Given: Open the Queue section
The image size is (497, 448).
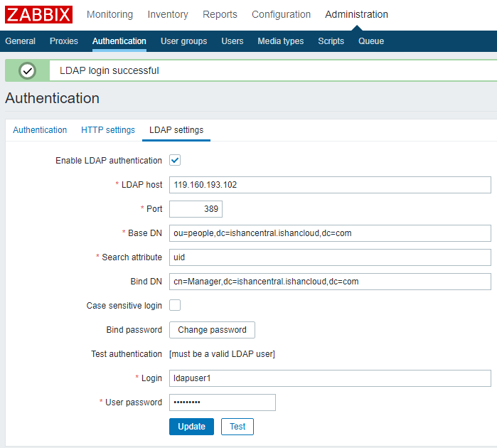Looking at the screenshot, I should (371, 41).
